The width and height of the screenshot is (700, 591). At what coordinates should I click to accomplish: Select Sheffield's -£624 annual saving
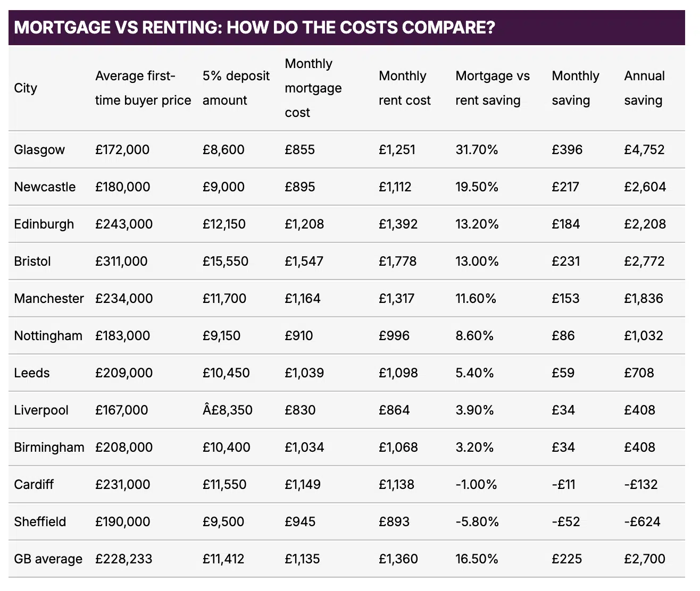(x=642, y=522)
